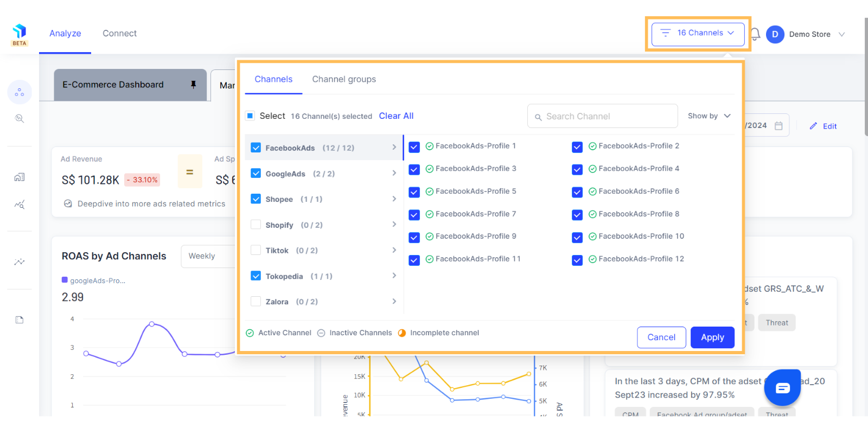Screen dimensions: 868x434
Task: Expand the Shopee channel group arrow
Action: click(394, 199)
